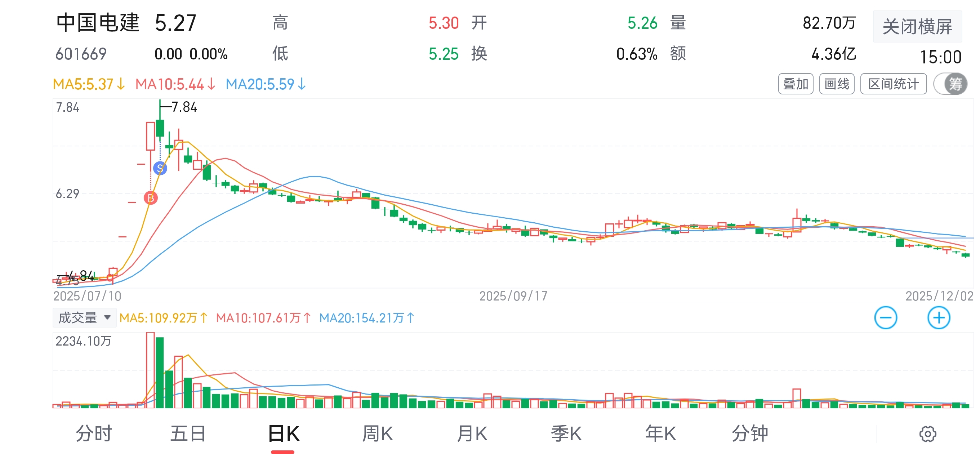Viewport: 980px width, 454px height.
Task: Click 关闭横屏 button
Action: pos(917,27)
